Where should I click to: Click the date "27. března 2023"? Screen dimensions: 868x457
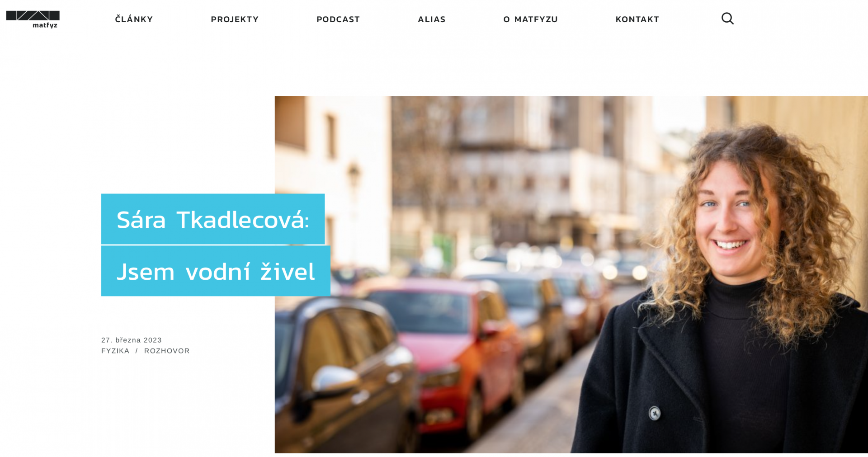click(x=132, y=340)
